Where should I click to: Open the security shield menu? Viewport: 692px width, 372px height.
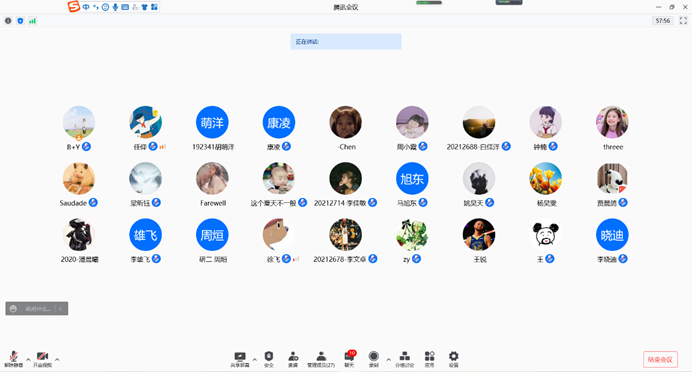(269, 359)
